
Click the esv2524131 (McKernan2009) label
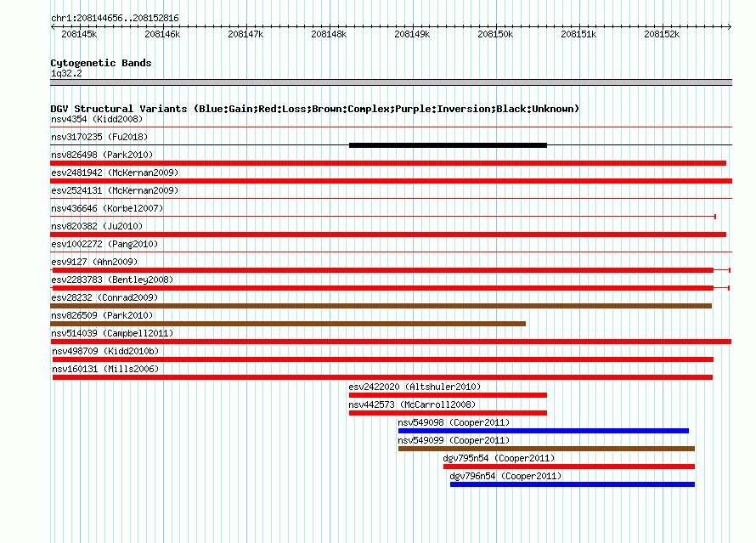115,190
